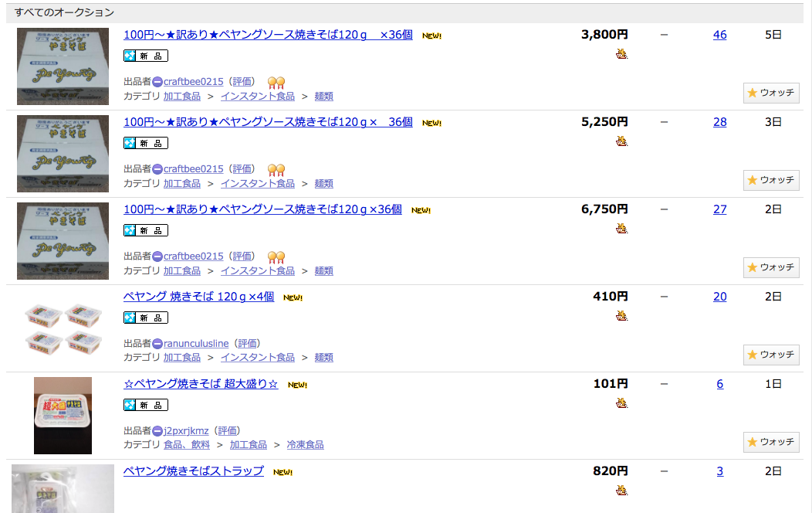
Task: Open the bid count link 3 for the ストラップ listing
Action: tap(720, 471)
